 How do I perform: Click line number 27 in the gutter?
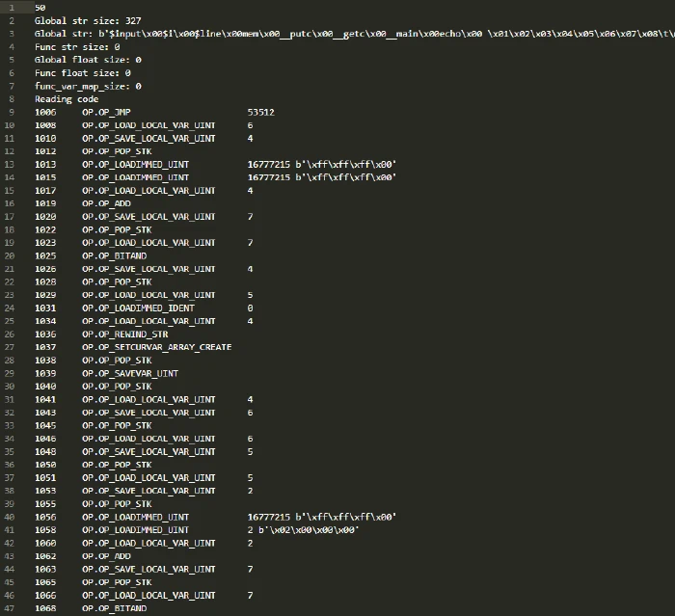point(9,347)
